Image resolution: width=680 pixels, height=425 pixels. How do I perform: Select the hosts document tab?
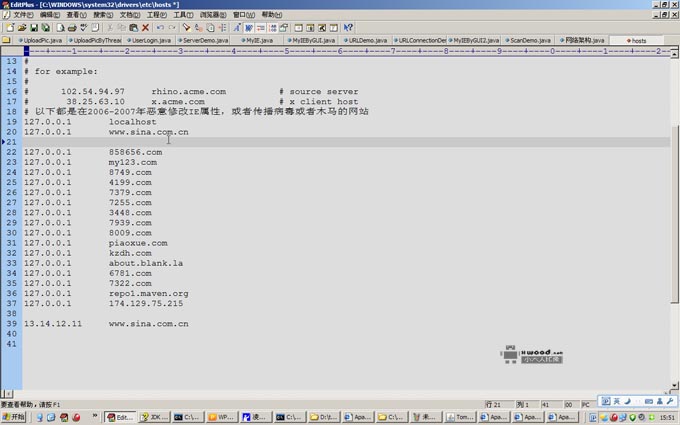coord(636,40)
